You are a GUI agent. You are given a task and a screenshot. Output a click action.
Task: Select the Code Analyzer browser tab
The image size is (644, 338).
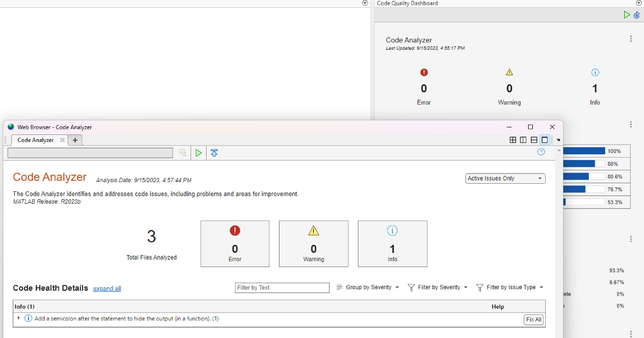point(36,140)
